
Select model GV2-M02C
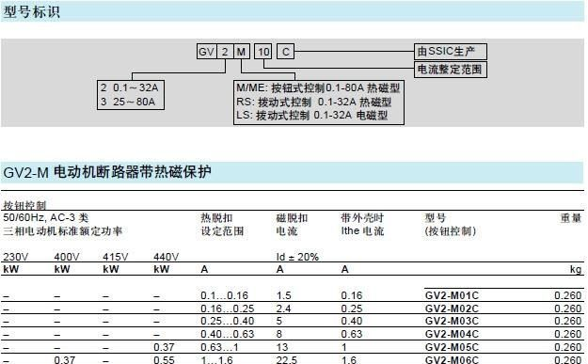coord(452,309)
